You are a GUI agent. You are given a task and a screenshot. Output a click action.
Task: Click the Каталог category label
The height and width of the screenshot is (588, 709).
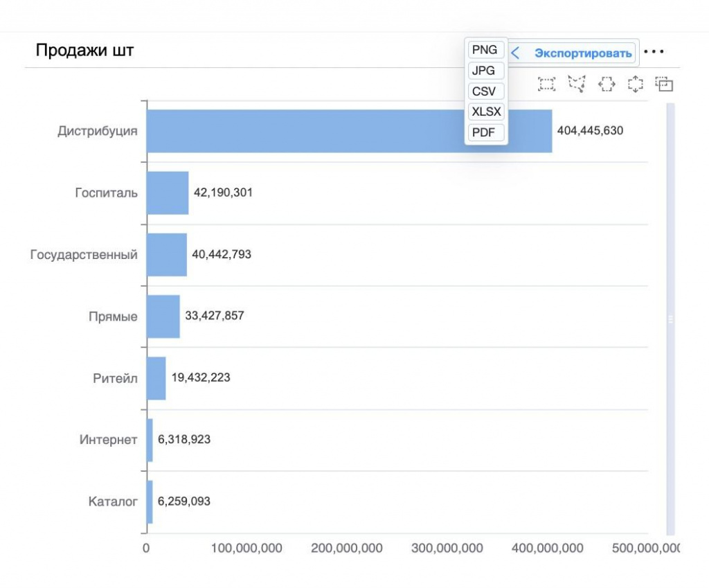tap(113, 501)
